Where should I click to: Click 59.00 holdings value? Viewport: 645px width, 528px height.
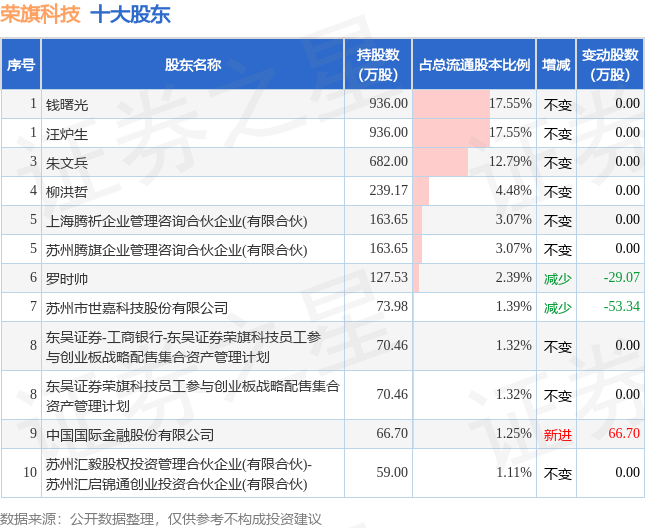click(x=392, y=472)
